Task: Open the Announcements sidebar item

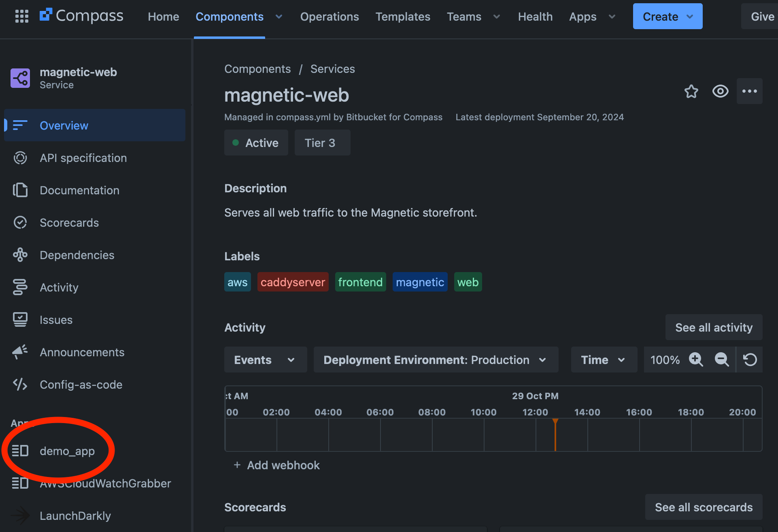Action: pyautogui.click(x=82, y=352)
